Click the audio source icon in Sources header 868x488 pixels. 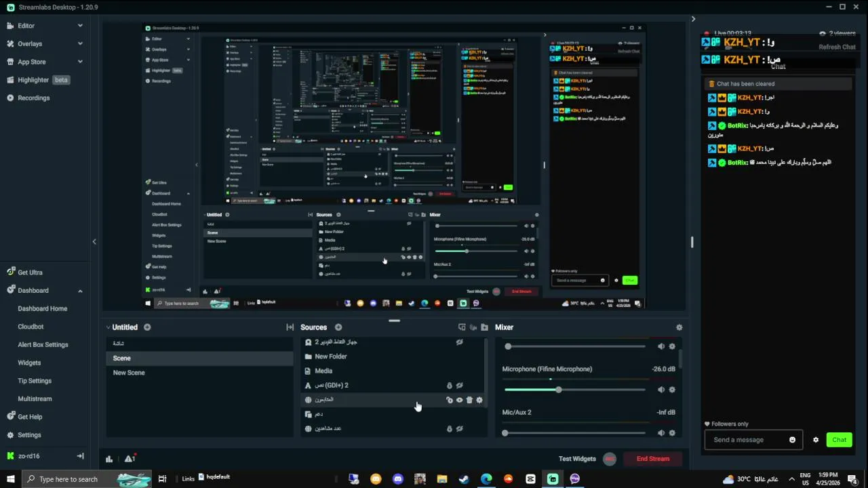pyautogui.click(x=473, y=327)
